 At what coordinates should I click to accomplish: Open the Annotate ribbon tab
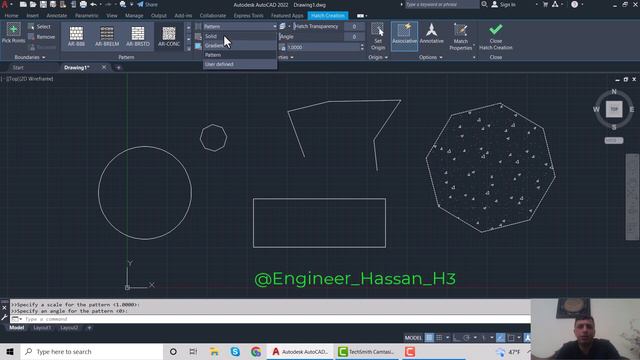coord(57,16)
